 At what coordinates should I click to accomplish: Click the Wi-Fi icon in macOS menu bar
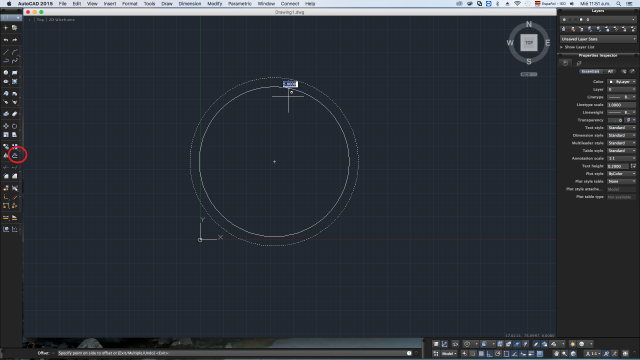point(517,4)
